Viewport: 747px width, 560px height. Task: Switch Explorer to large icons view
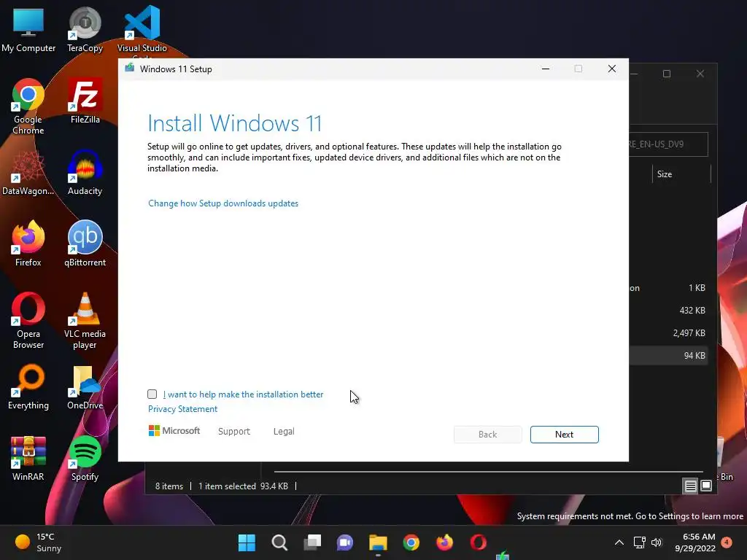706,486
